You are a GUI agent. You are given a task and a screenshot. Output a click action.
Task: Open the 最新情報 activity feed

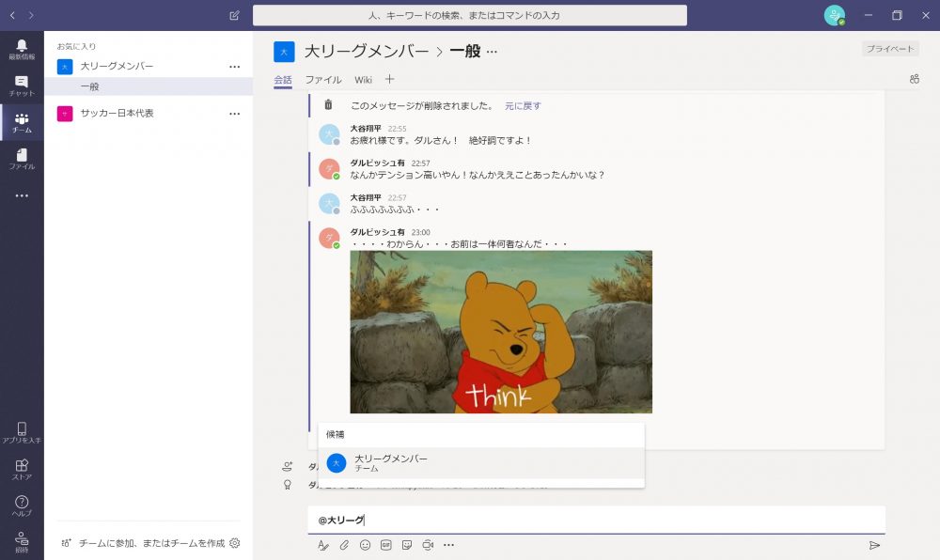(21, 49)
